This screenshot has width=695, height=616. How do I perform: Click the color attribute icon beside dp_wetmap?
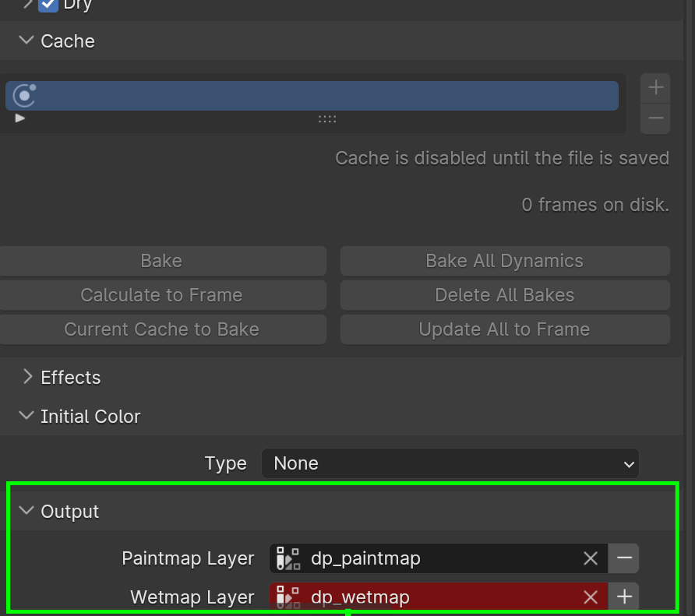pyautogui.click(x=288, y=597)
